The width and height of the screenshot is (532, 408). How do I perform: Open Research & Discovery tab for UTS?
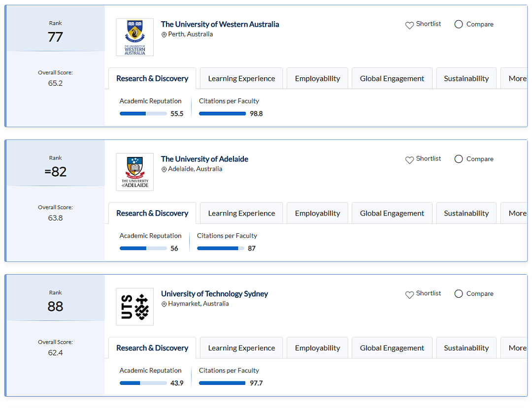(x=152, y=347)
